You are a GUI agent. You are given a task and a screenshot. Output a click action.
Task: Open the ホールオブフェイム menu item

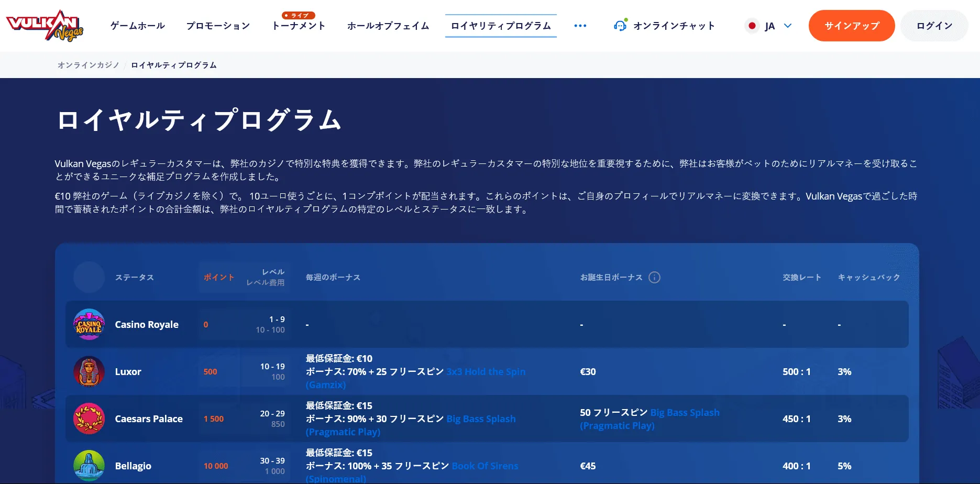(388, 26)
